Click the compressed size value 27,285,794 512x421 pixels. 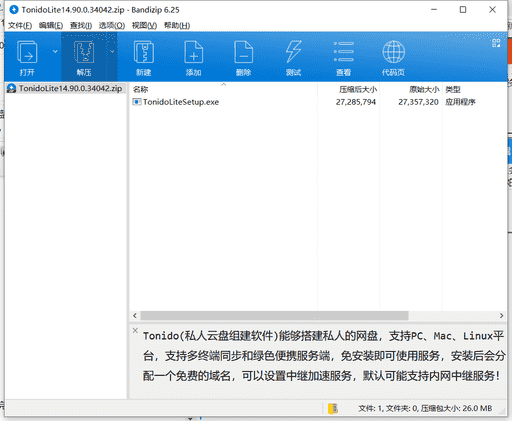[x=356, y=102]
